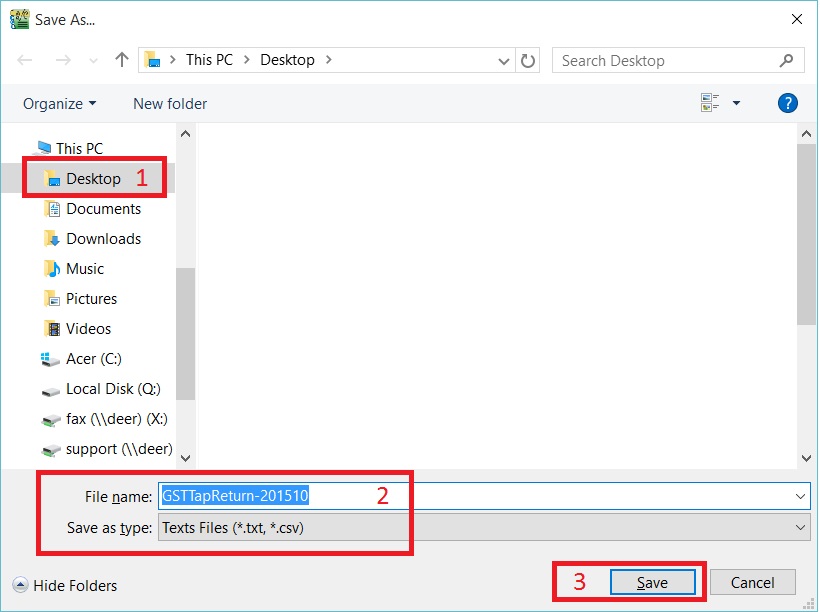The image size is (820, 612).
Task: Open the Organize menu
Action: pyautogui.click(x=59, y=103)
